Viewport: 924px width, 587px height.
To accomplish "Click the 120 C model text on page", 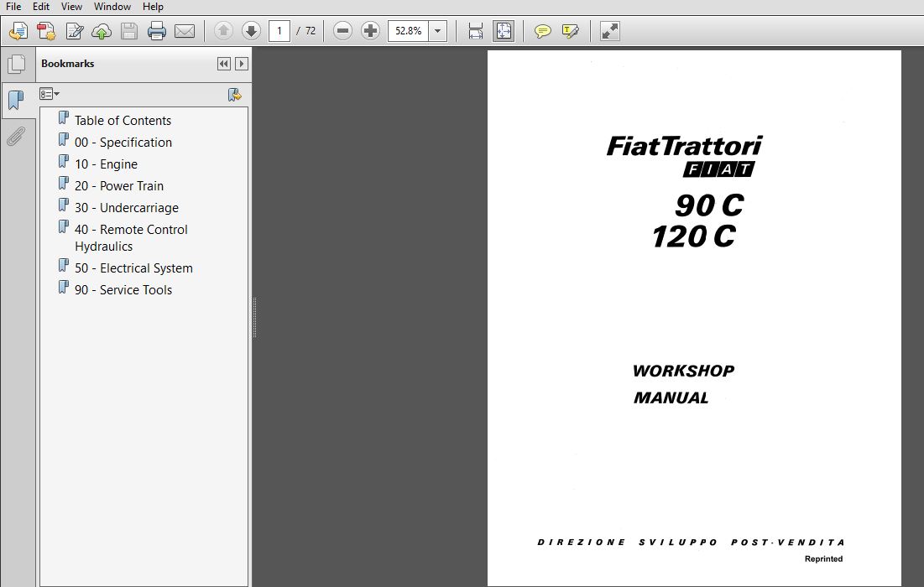I will [693, 236].
